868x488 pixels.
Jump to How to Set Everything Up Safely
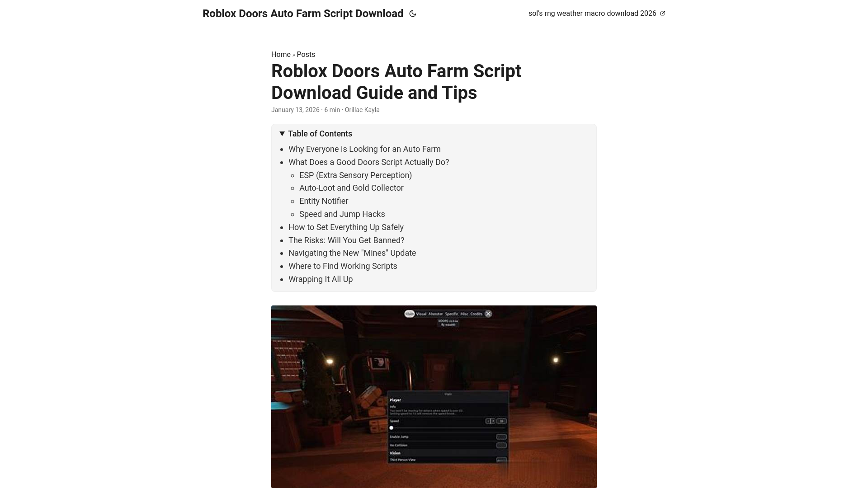click(346, 227)
